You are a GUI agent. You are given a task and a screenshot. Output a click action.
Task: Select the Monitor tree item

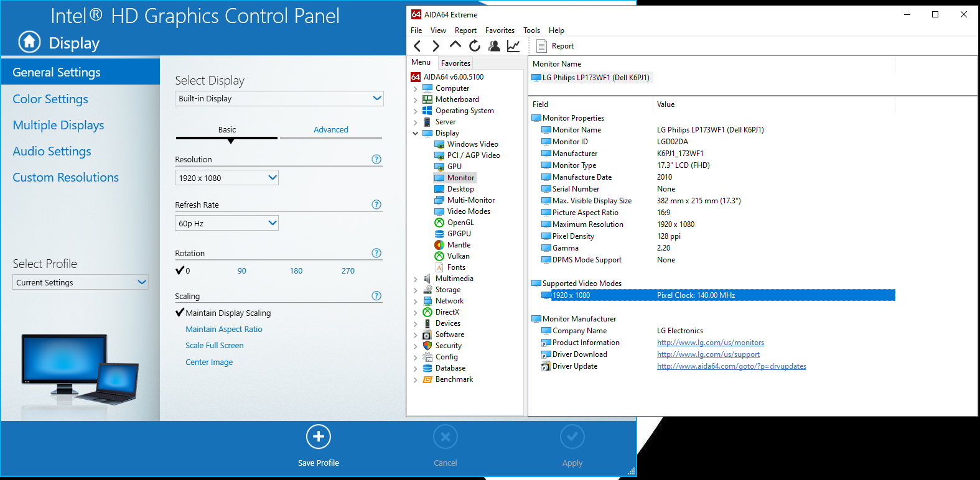[x=455, y=178]
